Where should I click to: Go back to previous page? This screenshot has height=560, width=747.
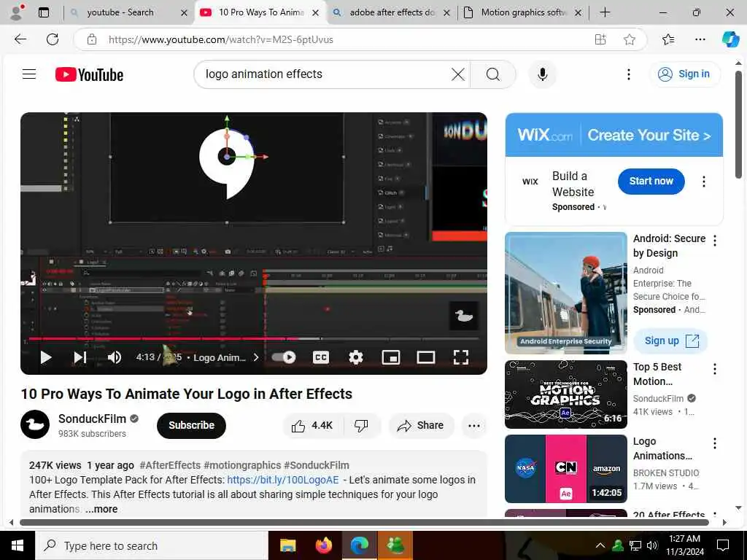20,39
